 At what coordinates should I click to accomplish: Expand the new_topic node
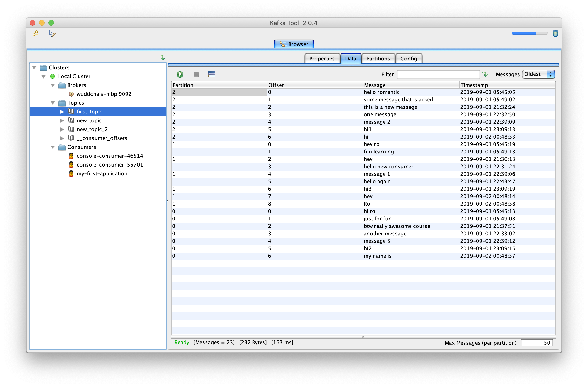pos(62,121)
